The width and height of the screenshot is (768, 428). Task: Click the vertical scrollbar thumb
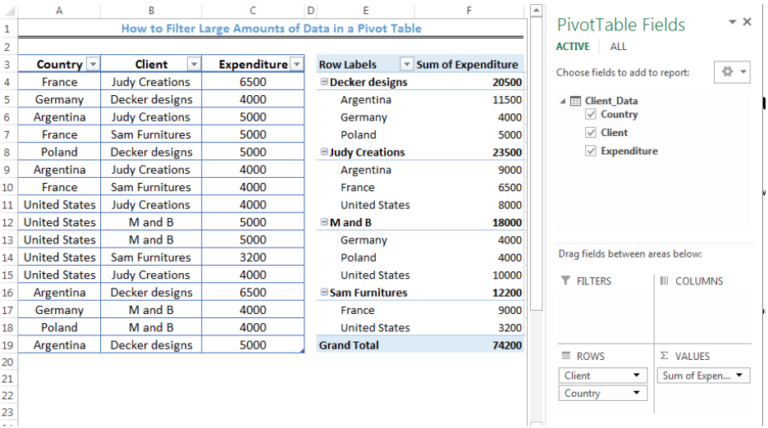[x=536, y=164]
